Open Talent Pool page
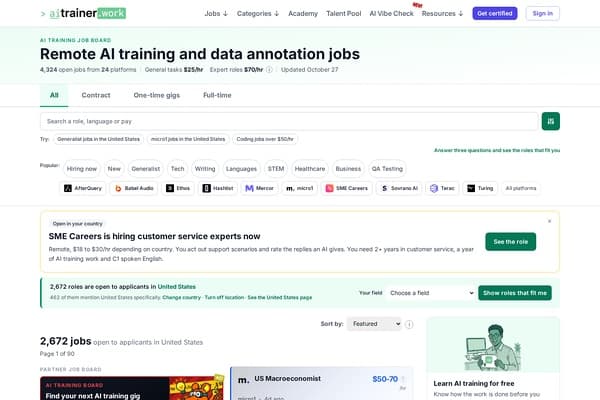Image resolution: width=600 pixels, height=400 pixels. [x=344, y=13]
